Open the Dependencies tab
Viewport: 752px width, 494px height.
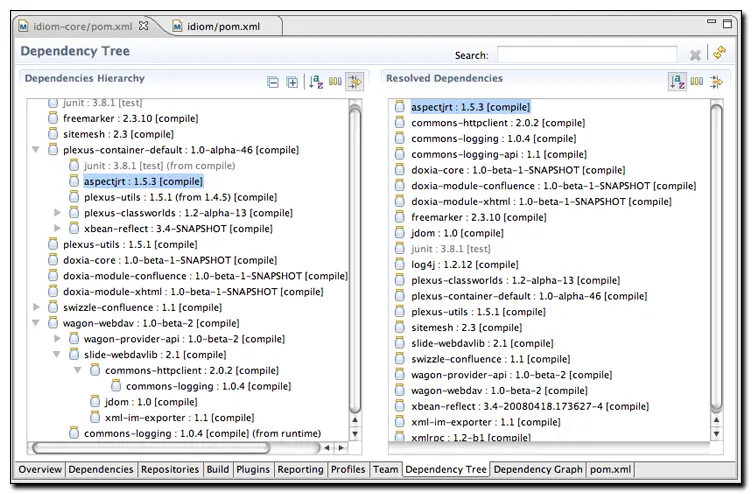point(101,470)
